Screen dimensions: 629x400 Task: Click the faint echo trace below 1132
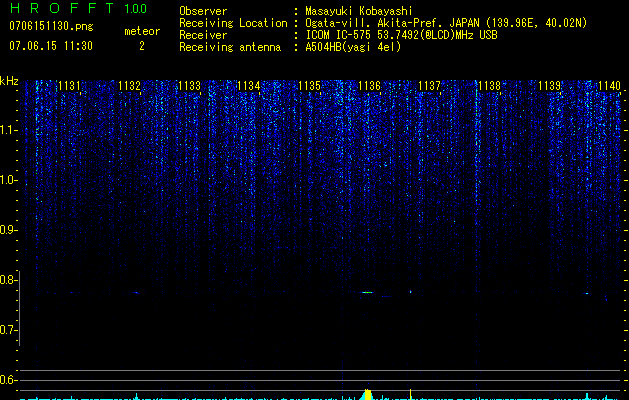[x=136, y=293]
